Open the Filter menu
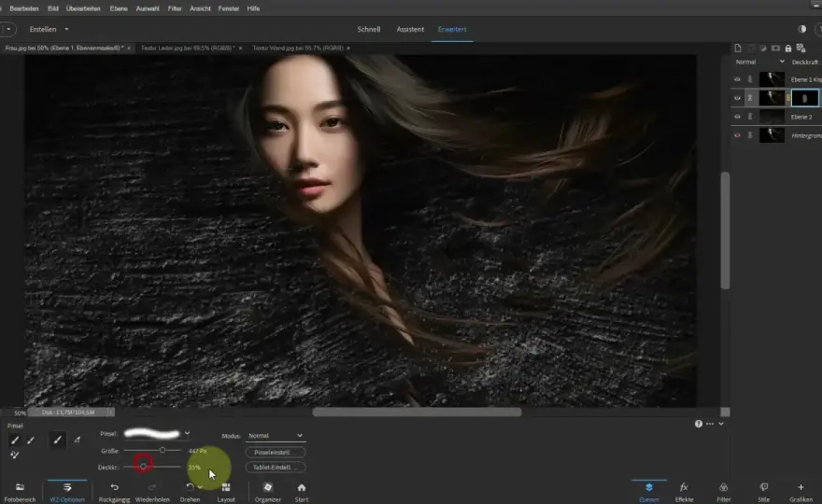This screenshot has width=822, height=504. (x=175, y=8)
